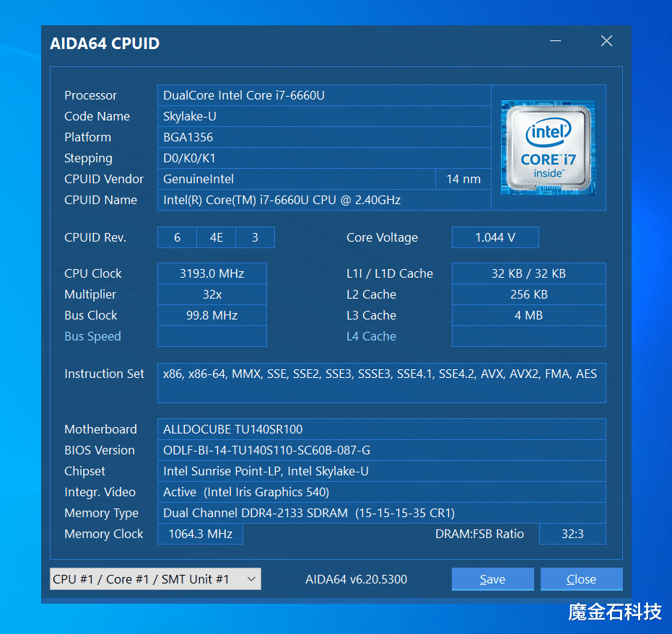672x634 pixels.
Task: Click the Platform value BGA1356
Action: [324, 137]
